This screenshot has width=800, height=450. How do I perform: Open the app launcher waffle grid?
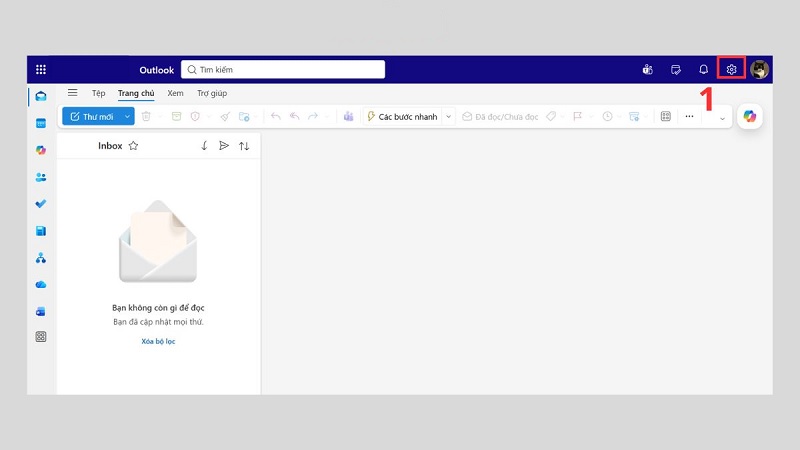[x=41, y=69]
